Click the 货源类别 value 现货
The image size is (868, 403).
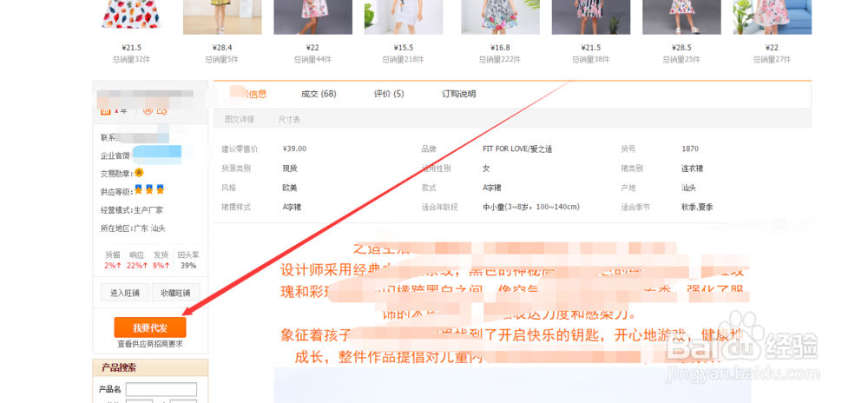[x=290, y=168]
